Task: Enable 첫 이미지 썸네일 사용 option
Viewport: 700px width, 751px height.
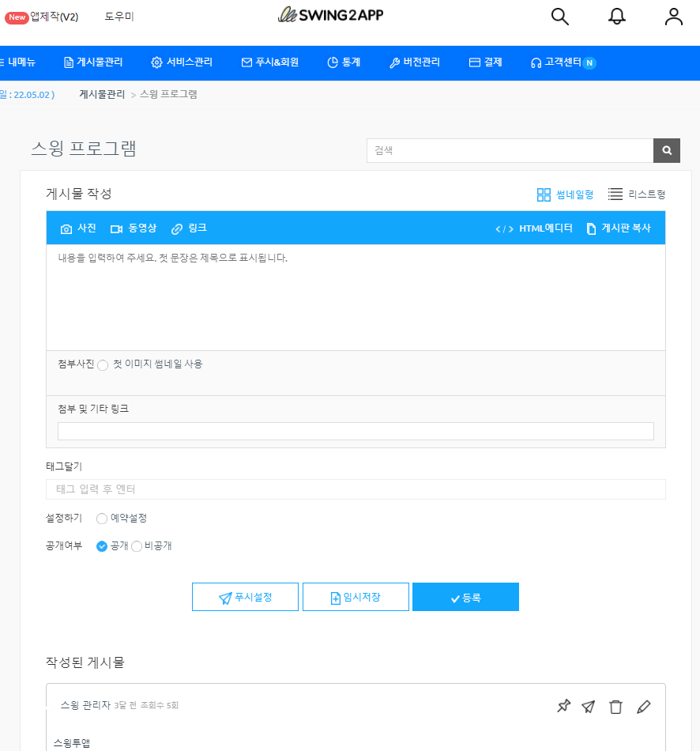Action: [103, 365]
